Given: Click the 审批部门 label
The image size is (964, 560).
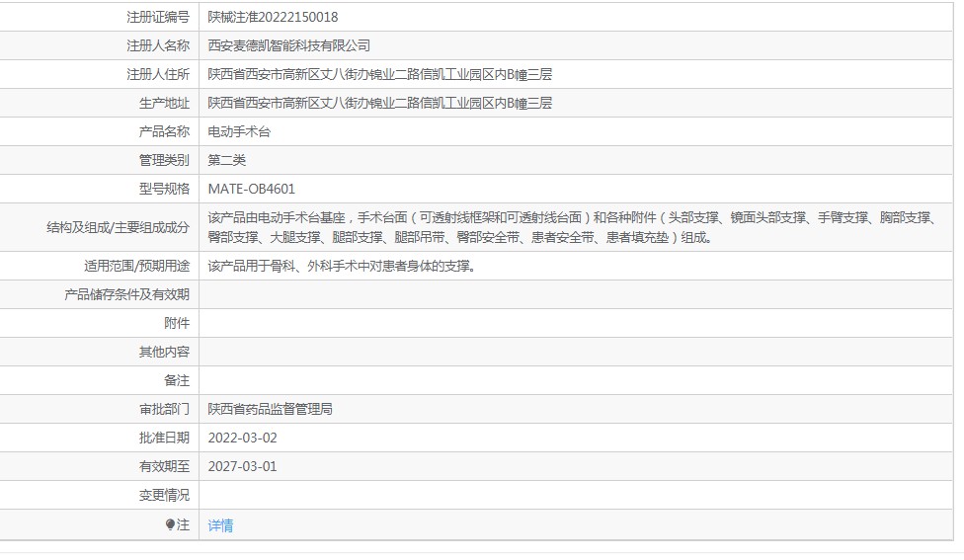Looking at the screenshot, I should pos(164,409).
